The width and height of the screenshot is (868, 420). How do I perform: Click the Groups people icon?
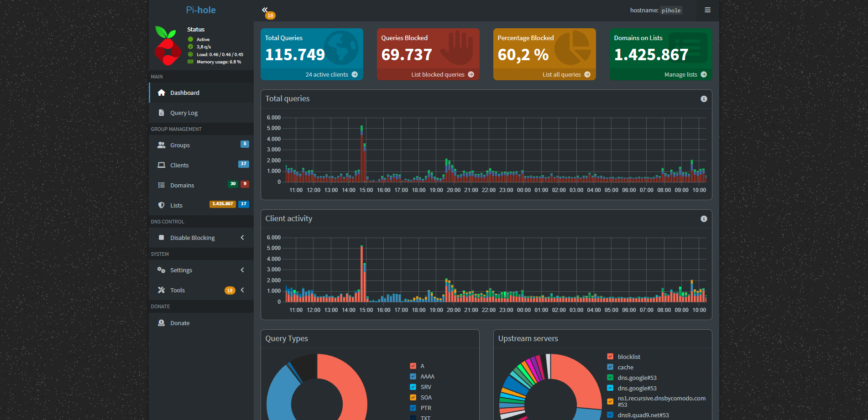click(x=162, y=145)
